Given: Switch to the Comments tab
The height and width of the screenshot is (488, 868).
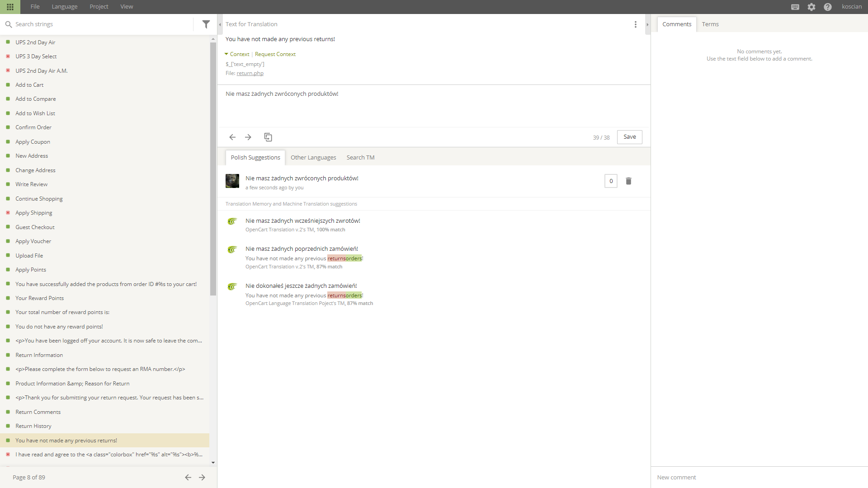Looking at the screenshot, I should pyautogui.click(x=677, y=24).
